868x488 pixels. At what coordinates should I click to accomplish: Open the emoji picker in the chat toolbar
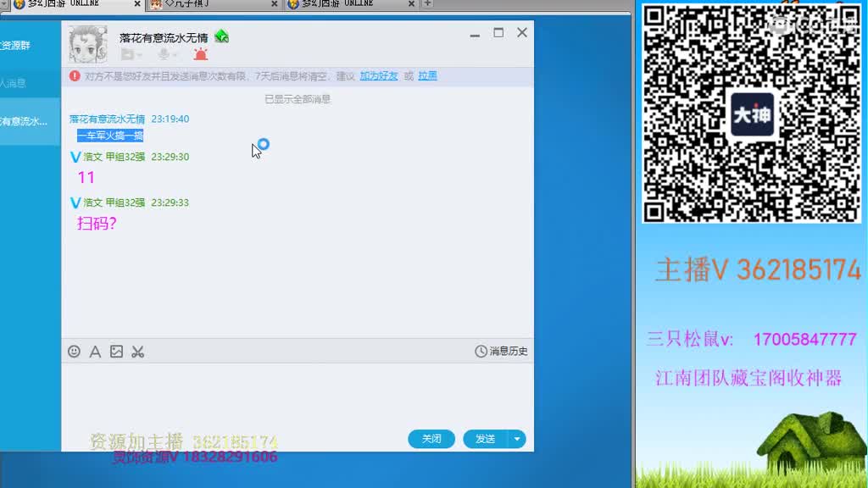(75, 351)
